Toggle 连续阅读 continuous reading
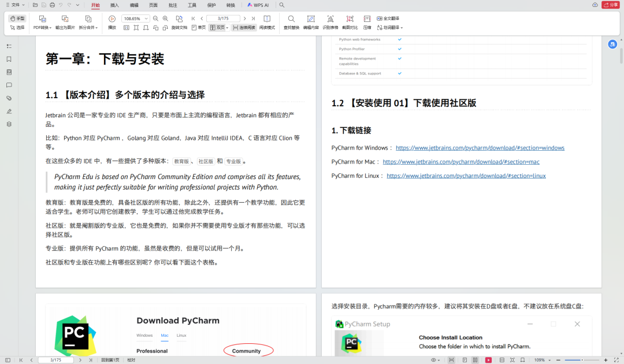The height and width of the screenshot is (364, 624). (244, 28)
